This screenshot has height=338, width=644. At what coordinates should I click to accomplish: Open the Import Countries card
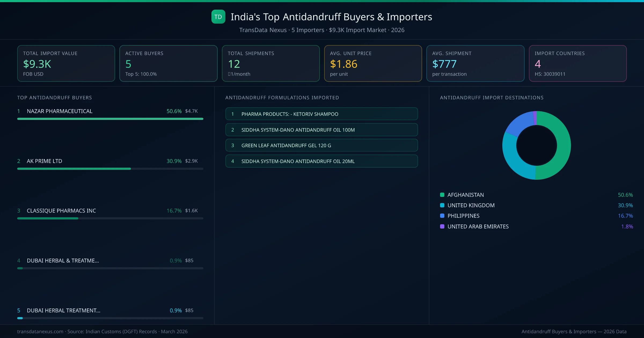tap(578, 63)
